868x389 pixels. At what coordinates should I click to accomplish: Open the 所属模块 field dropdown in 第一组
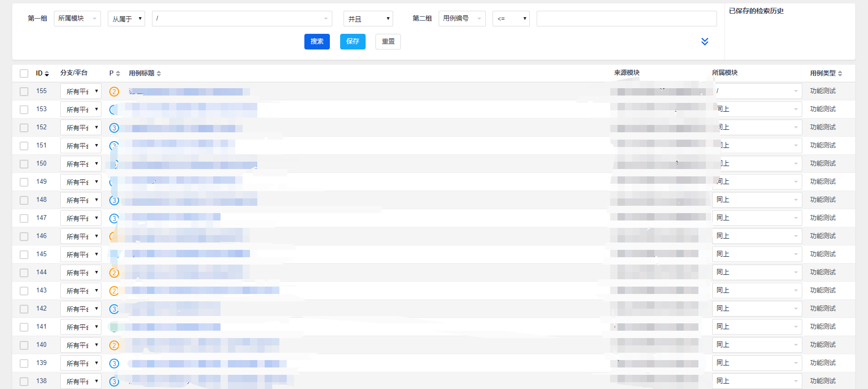(77, 19)
